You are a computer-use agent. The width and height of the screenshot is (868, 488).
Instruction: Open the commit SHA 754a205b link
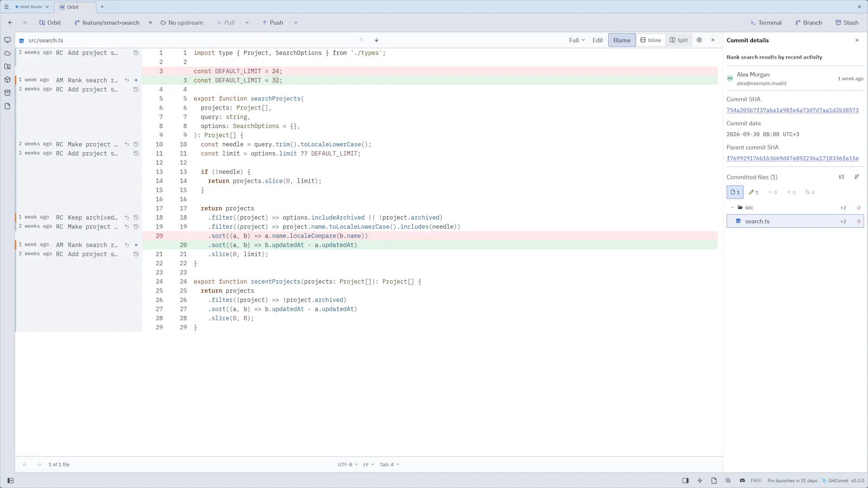793,111
